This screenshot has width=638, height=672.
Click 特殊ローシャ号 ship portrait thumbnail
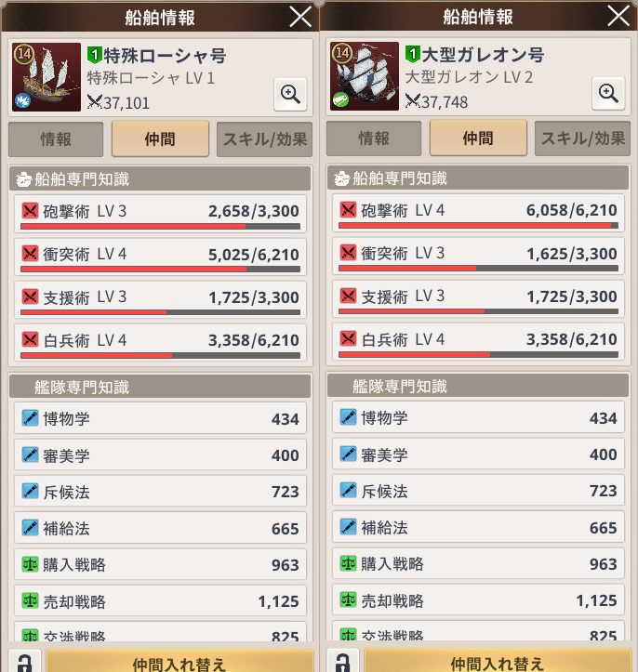click(47, 77)
